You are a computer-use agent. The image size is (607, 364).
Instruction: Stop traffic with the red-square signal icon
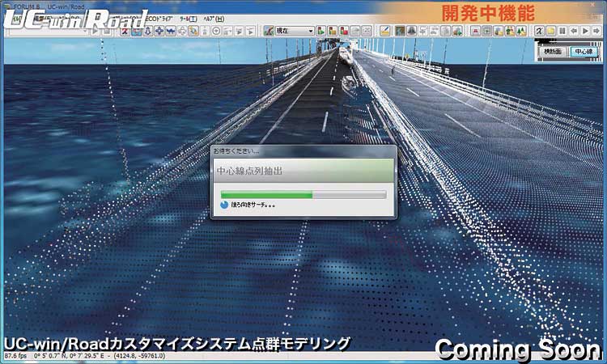pos(343,31)
